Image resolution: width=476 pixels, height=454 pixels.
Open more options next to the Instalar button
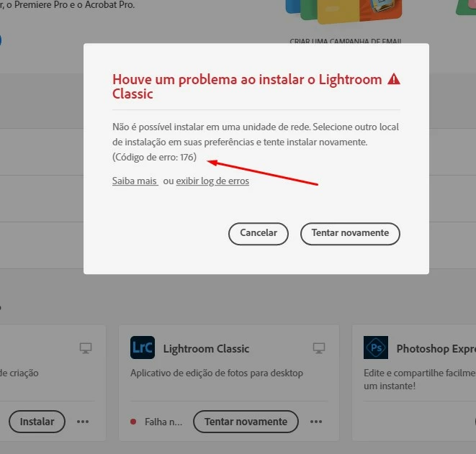83,422
